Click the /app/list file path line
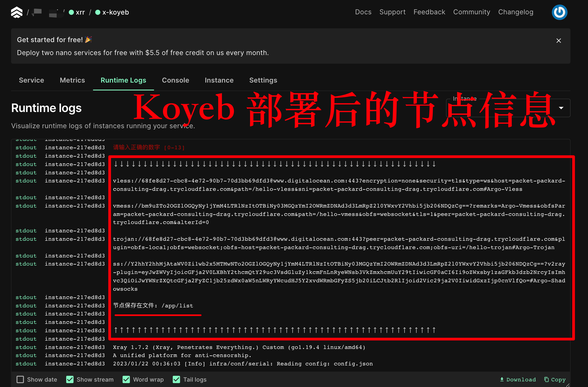588x387 pixels. coord(153,305)
